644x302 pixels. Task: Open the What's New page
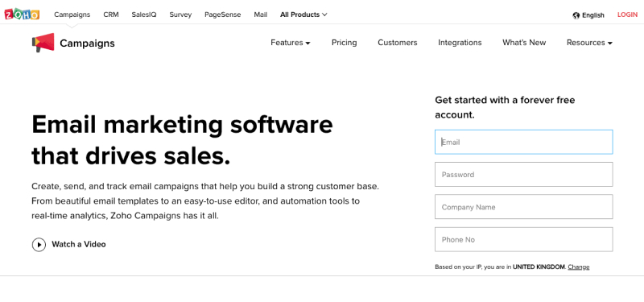point(524,43)
